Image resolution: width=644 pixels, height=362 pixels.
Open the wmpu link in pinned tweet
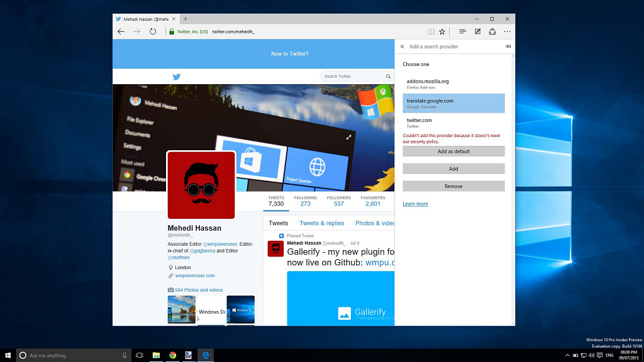click(379, 262)
